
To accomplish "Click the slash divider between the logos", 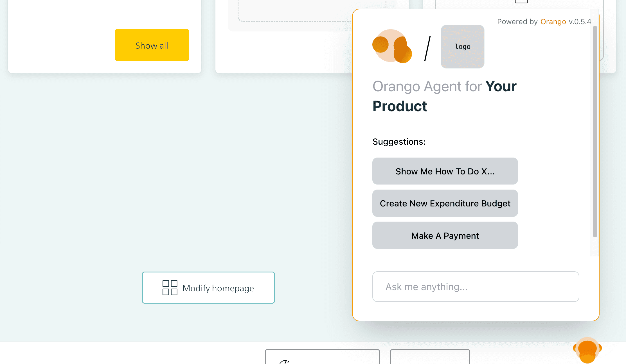I will (427, 48).
